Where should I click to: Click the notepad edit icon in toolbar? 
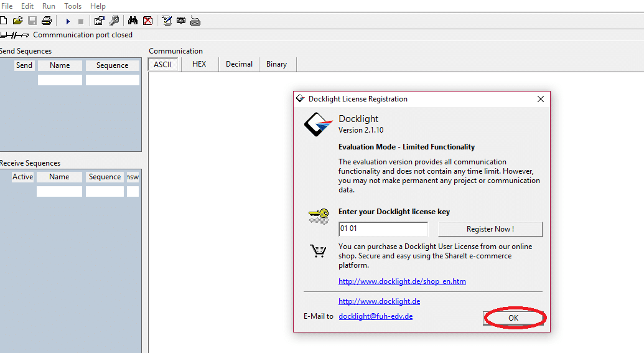point(167,21)
